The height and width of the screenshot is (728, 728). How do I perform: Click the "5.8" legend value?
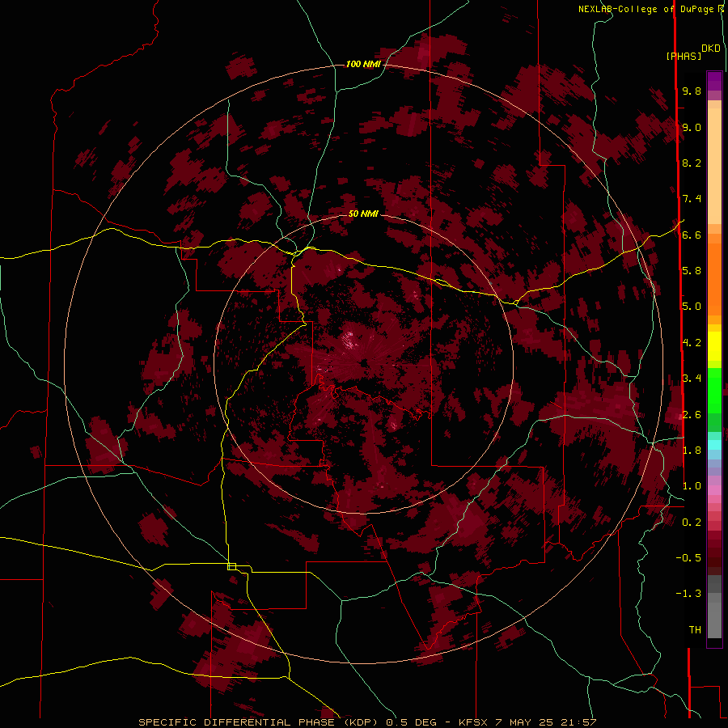tap(692, 271)
